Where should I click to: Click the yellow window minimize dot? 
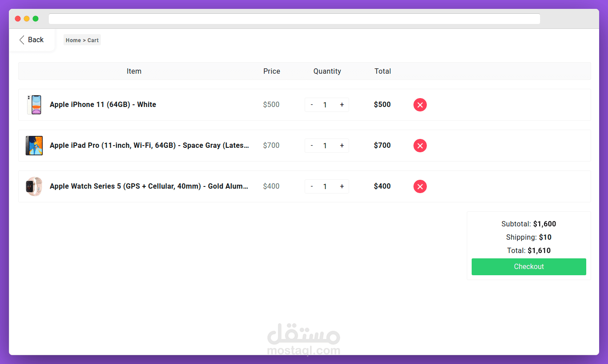pyautogui.click(x=27, y=19)
